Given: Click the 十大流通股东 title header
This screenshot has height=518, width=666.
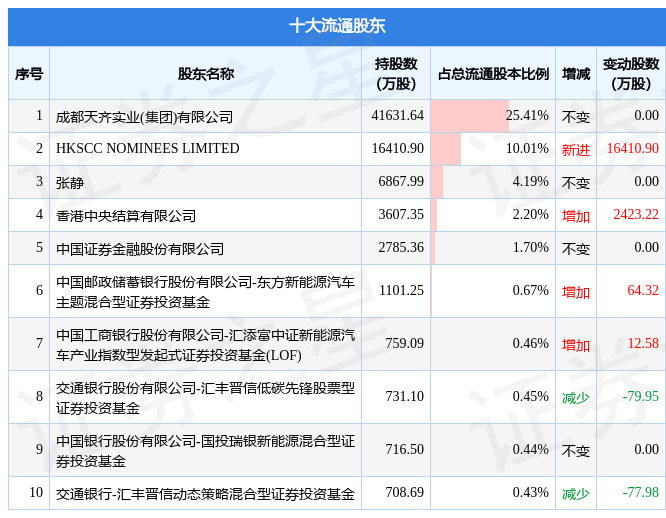Looking at the screenshot, I should tap(337, 26).
